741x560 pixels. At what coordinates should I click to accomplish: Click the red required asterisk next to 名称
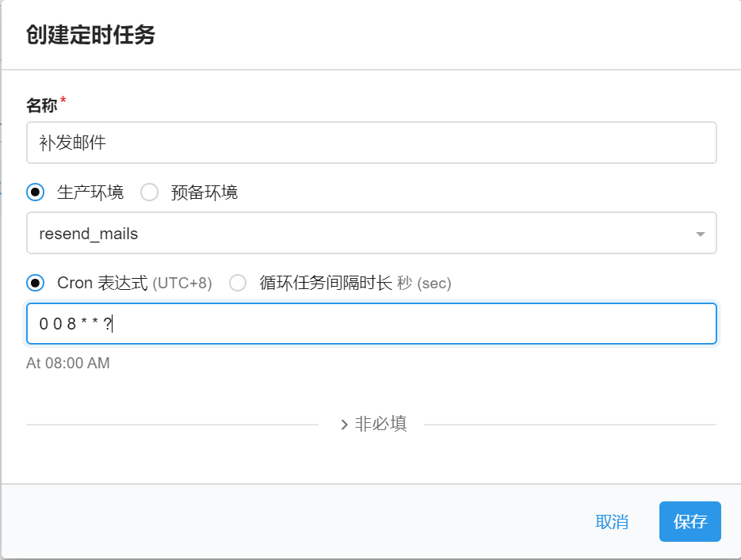[63, 101]
